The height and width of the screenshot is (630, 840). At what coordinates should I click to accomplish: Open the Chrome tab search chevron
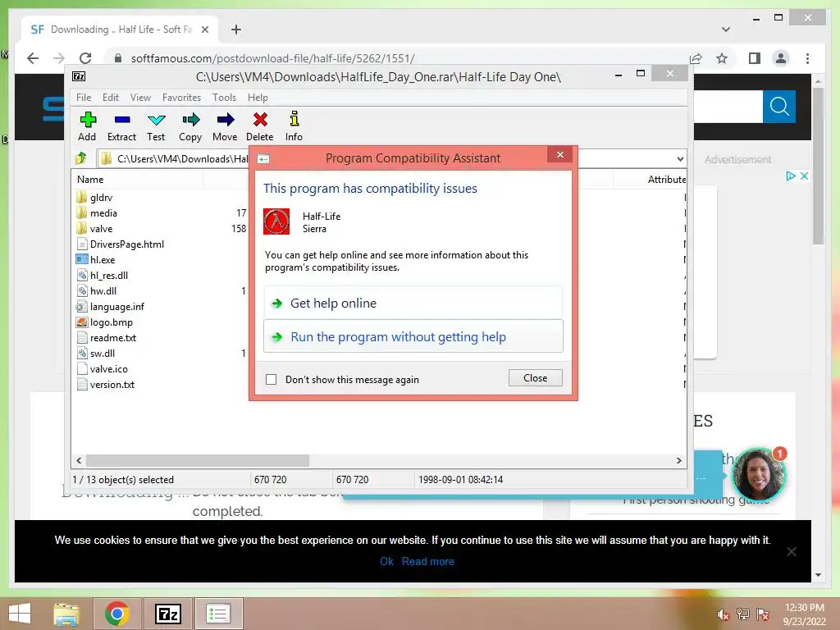[726, 30]
